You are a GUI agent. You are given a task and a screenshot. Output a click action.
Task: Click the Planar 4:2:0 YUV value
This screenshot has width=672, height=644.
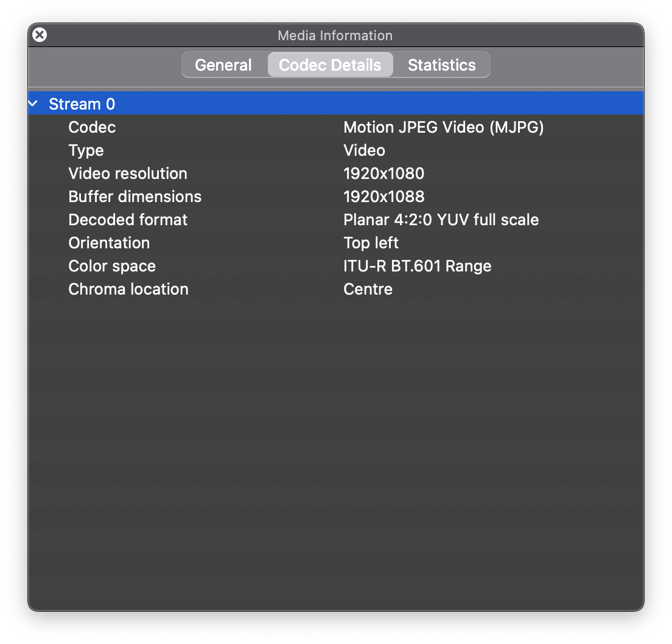[441, 220]
